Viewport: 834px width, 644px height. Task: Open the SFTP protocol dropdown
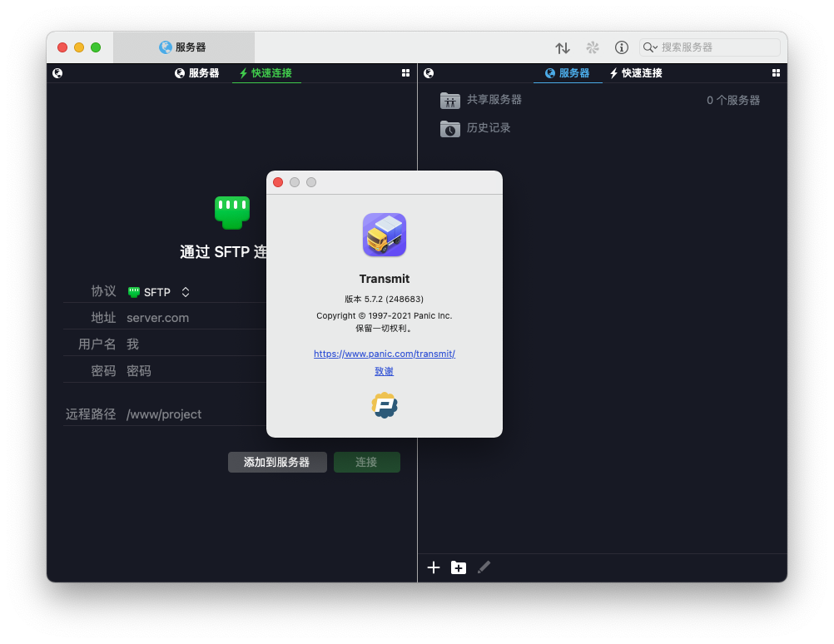[159, 292]
